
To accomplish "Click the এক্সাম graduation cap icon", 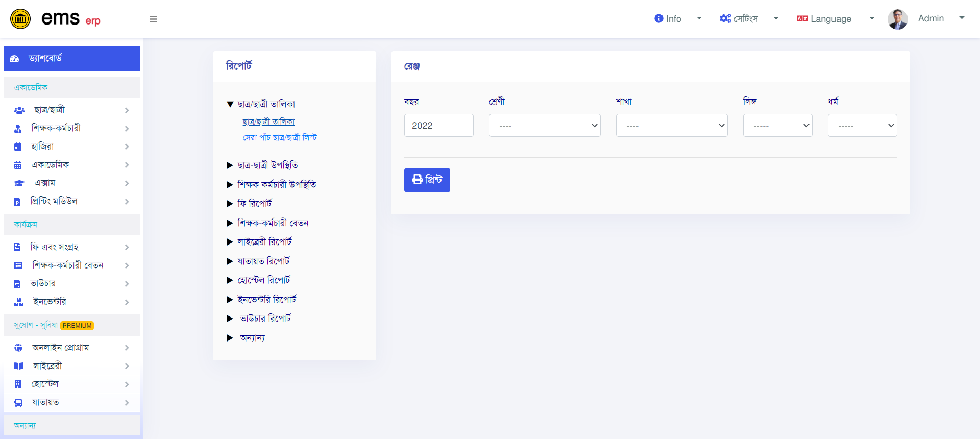I will (x=19, y=183).
